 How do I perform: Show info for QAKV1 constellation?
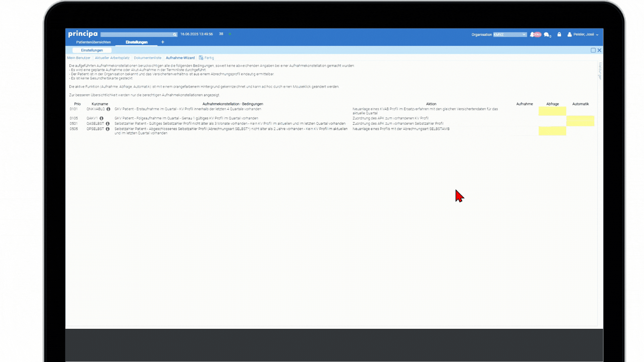coord(101,118)
